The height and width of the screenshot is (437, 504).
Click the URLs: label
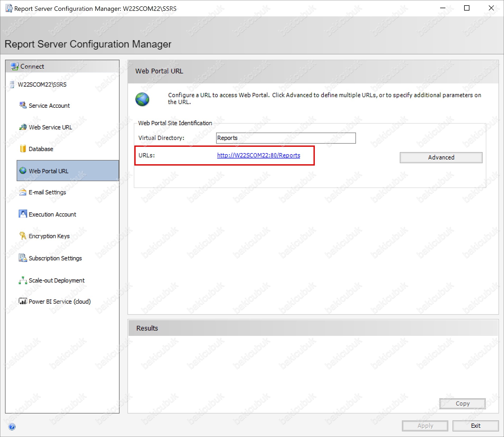click(147, 155)
